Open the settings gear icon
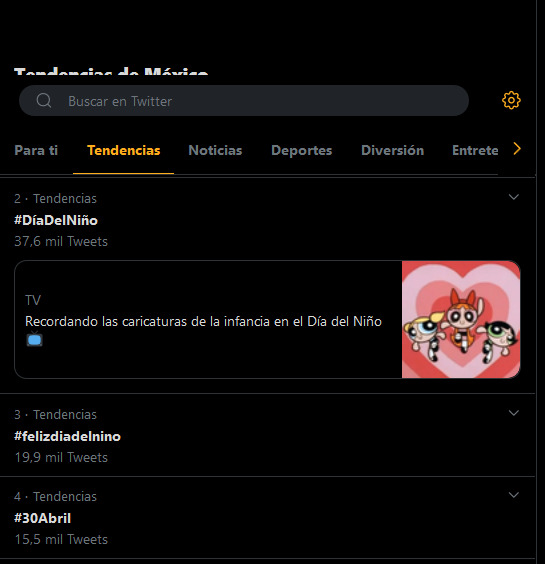The height and width of the screenshot is (564, 545). pyautogui.click(x=511, y=100)
